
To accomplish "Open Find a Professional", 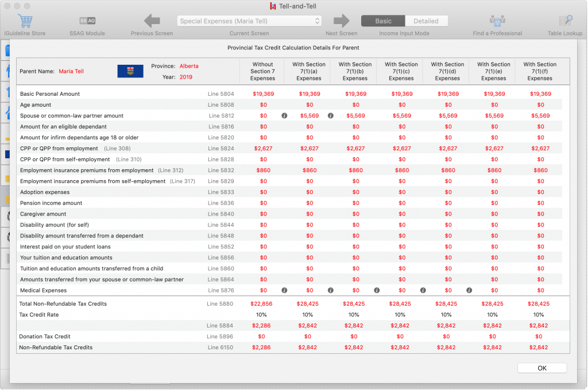I will point(497,21).
